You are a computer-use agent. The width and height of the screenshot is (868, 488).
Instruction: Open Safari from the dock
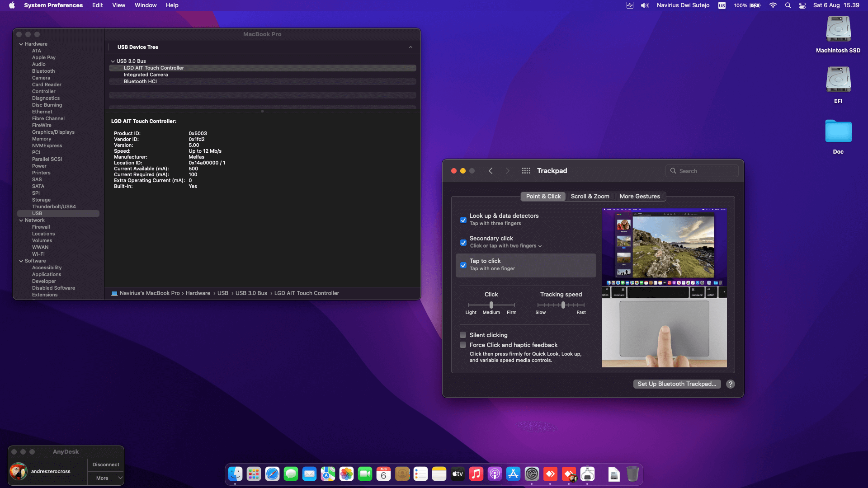[272, 474]
